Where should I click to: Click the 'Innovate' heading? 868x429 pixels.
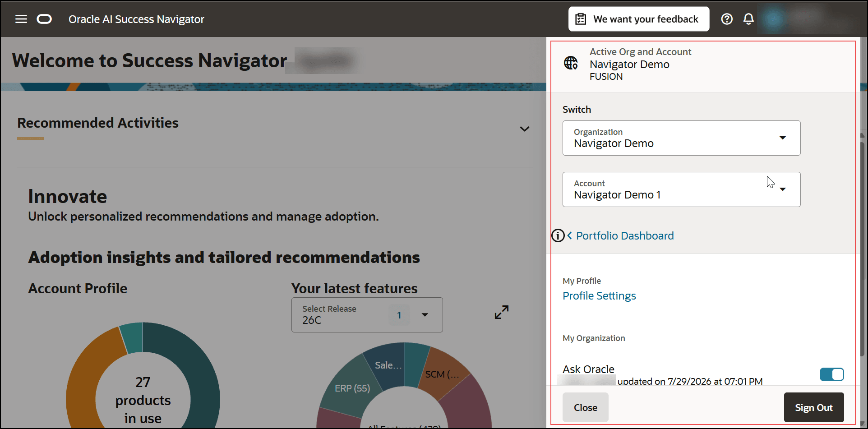click(68, 196)
